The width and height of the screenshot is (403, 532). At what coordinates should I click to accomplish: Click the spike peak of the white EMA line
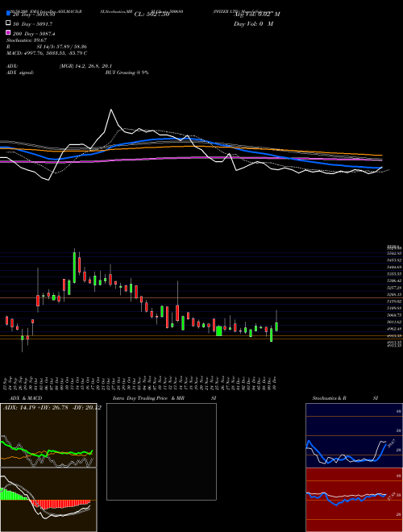pyautogui.click(x=111, y=110)
